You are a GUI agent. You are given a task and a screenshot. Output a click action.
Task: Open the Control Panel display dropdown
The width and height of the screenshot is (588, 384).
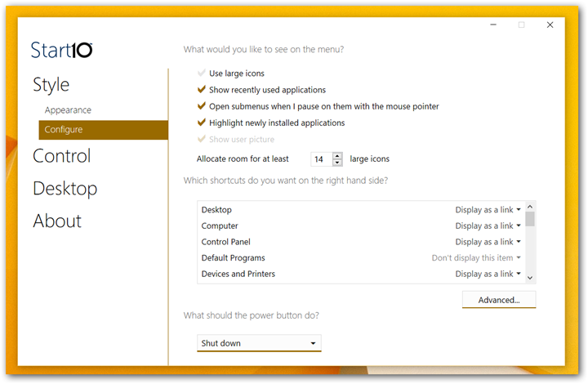488,242
